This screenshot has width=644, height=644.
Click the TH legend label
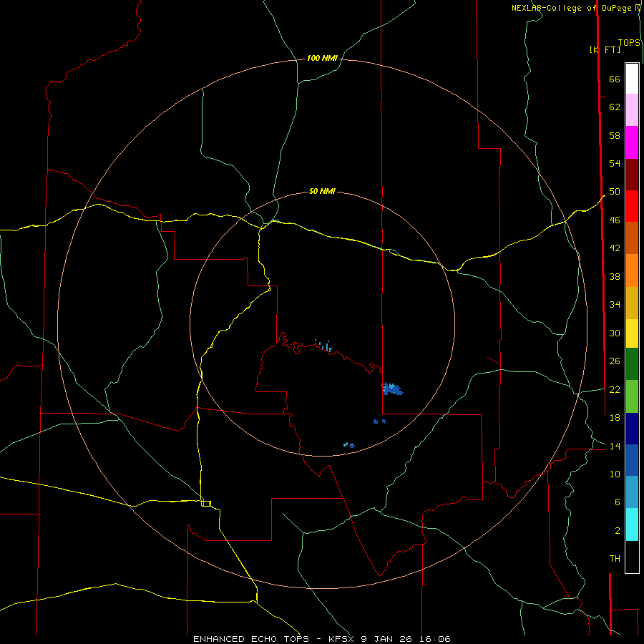pyautogui.click(x=615, y=559)
